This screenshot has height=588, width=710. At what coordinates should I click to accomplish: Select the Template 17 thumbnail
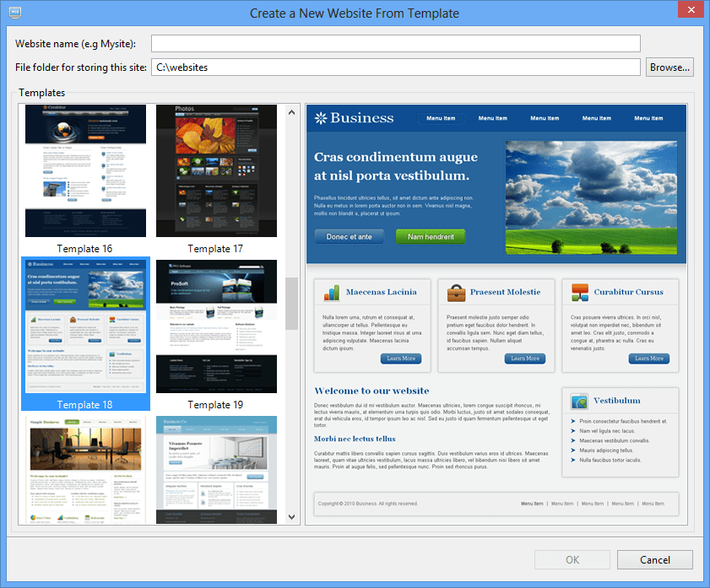point(216,169)
